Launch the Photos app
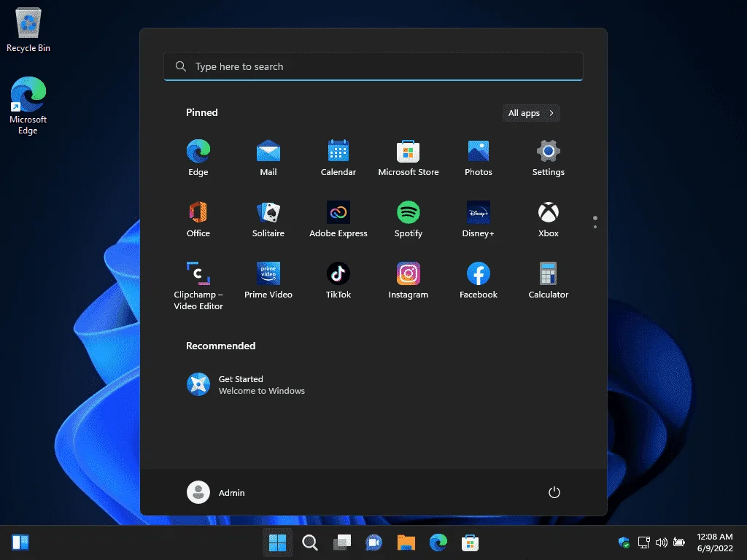The height and width of the screenshot is (560, 747). (x=479, y=157)
